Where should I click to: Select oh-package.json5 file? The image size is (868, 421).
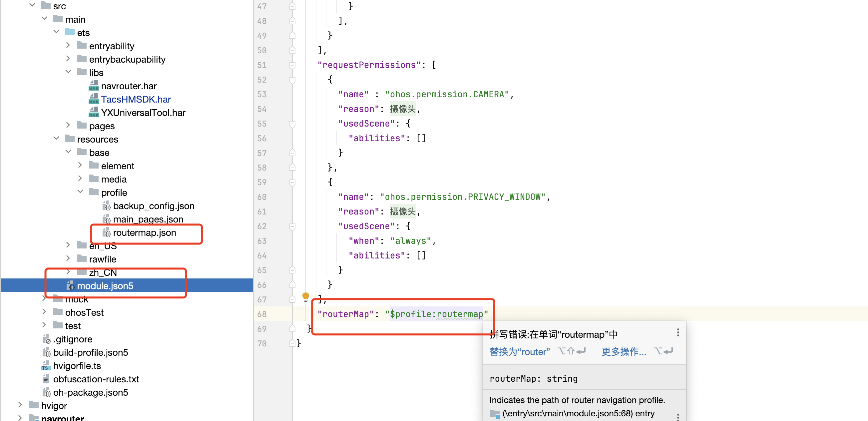click(x=91, y=393)
